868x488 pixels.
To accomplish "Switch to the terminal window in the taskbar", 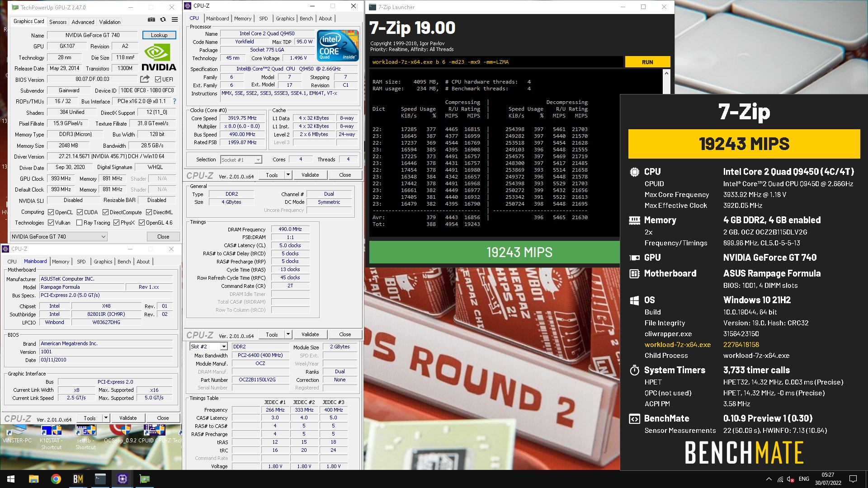I will click(x=100, y=479).
